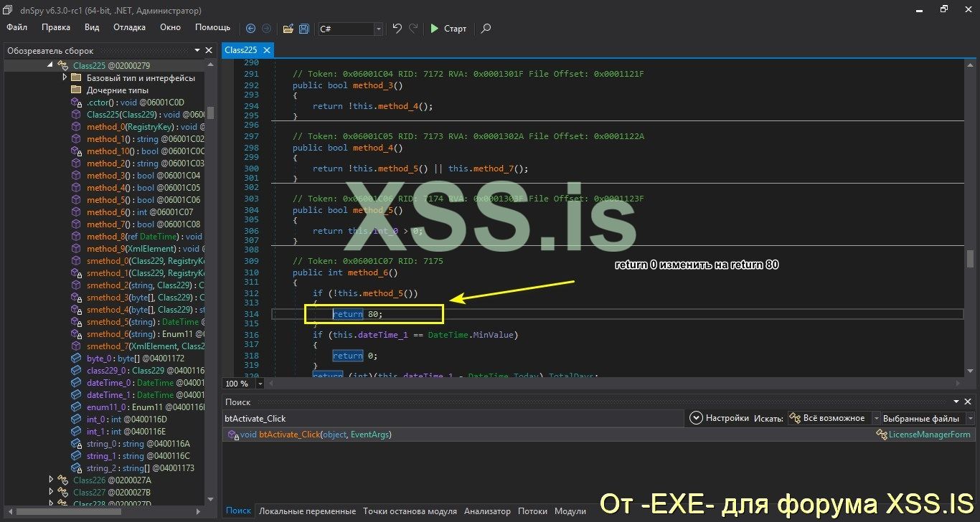Viewport: 980px width, 522px height.
Task: Close the Assembly Explorer panel
Action: click(x=209, y=51)
